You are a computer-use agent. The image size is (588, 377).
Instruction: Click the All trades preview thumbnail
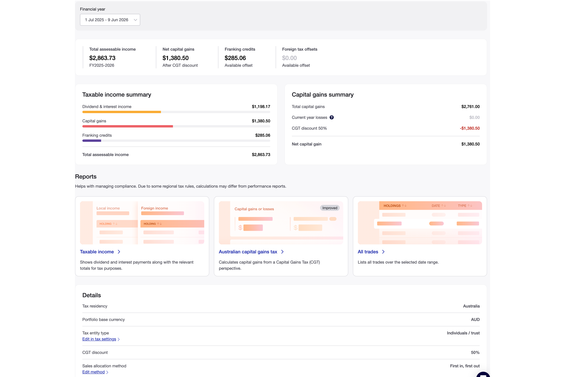pyautogui.click(x=420, y=223)
